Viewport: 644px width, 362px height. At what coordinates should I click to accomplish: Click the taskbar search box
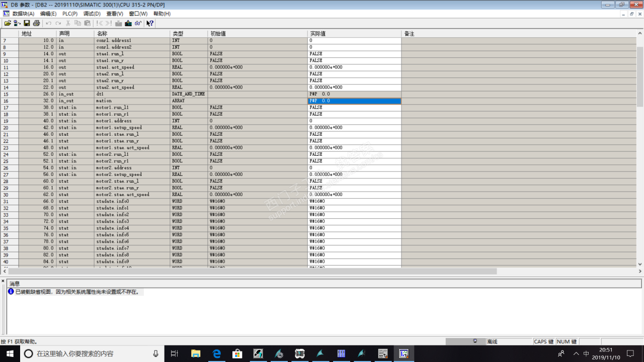coord(92,353)
